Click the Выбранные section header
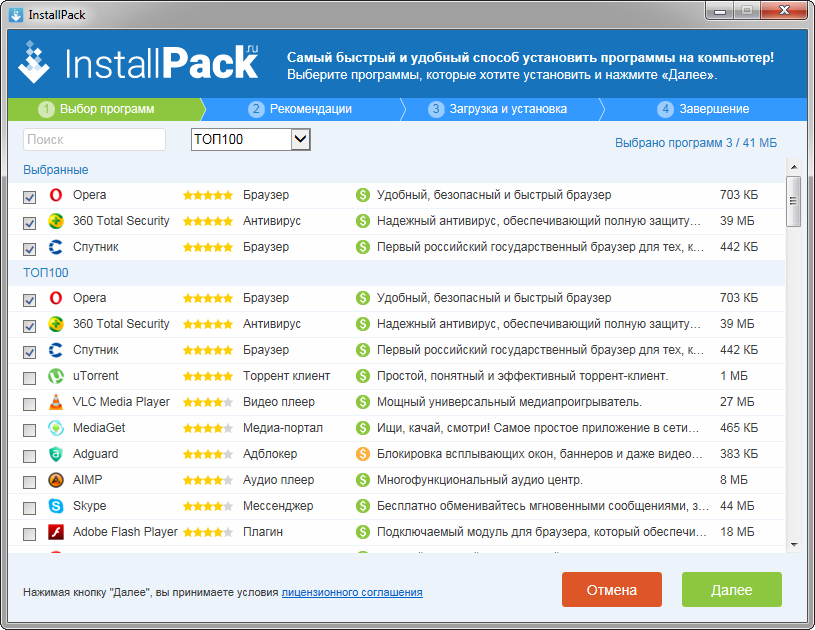The image size is (815, 630). (56, 170)
